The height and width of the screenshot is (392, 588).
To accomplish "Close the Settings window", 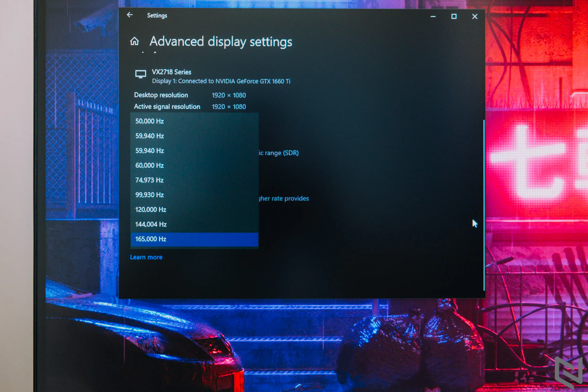I will (475, 17).
